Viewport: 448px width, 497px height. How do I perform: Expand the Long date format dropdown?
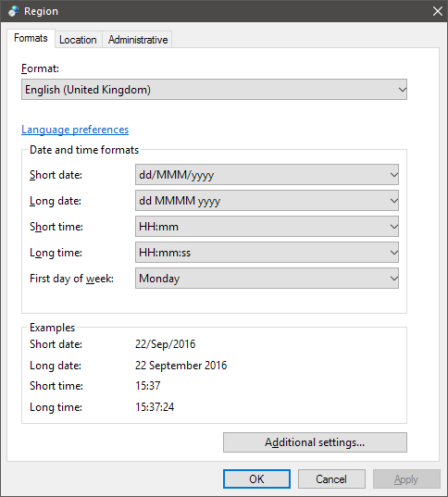pos(267,201)
